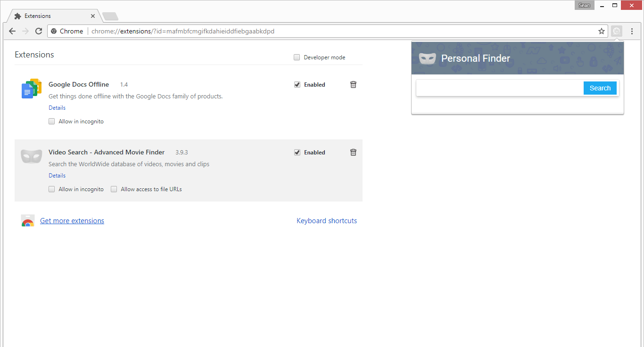The height and width of the screenshot is (347, 644).
Task: Remove Video Search with the trash icon
Action: pyautogui.click(x=353, y=152)
